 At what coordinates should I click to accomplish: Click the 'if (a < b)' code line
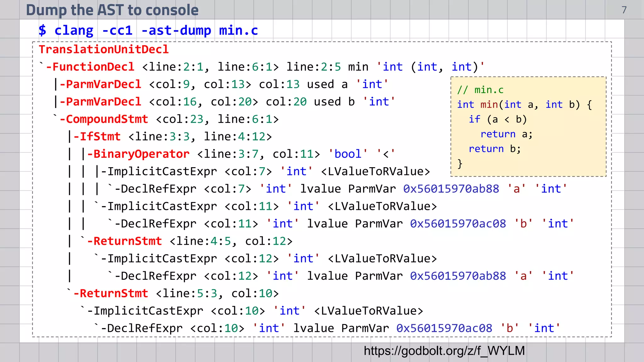click(497, 119)
